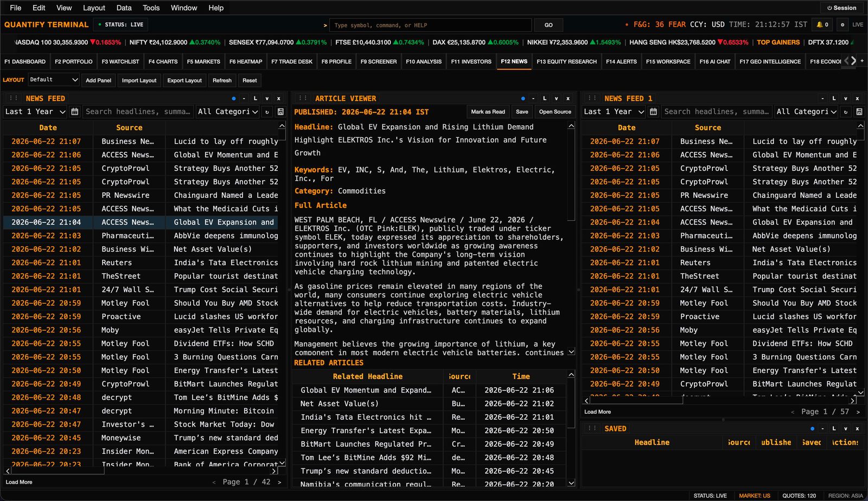This screenshot has height=501, width=868.
Task: Open the Last 1 Year dropdown in News Feed 1
Action: 614,112
